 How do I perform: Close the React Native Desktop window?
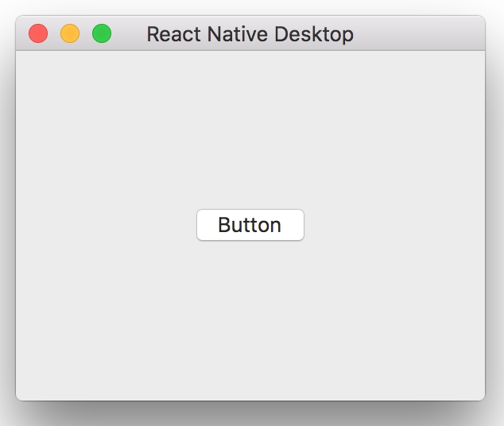(x=38, y=33)
